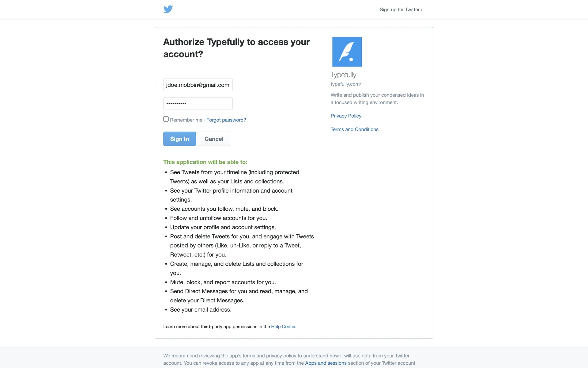Click "This application will be able to" heading
Screen dimensions: 588x368
pyautogui.click(x=205, y=162)
